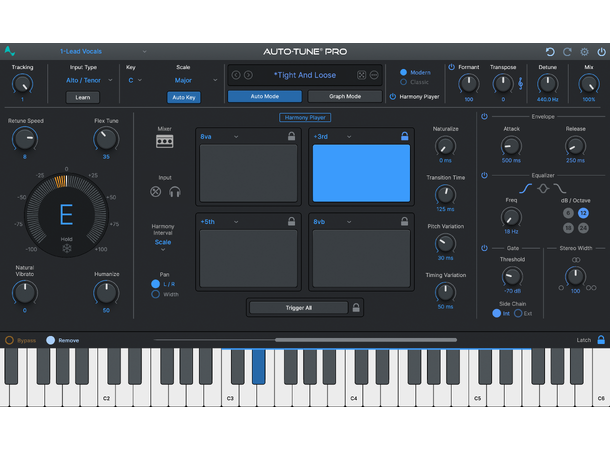Screen dimensions: 610x450
Task: Toggle the Formant power button
Action: (452, 67)
